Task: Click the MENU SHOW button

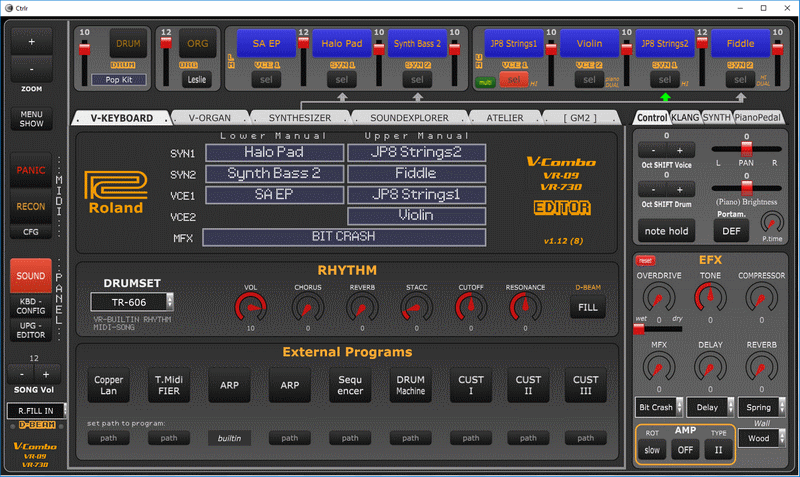Action: 30,119
